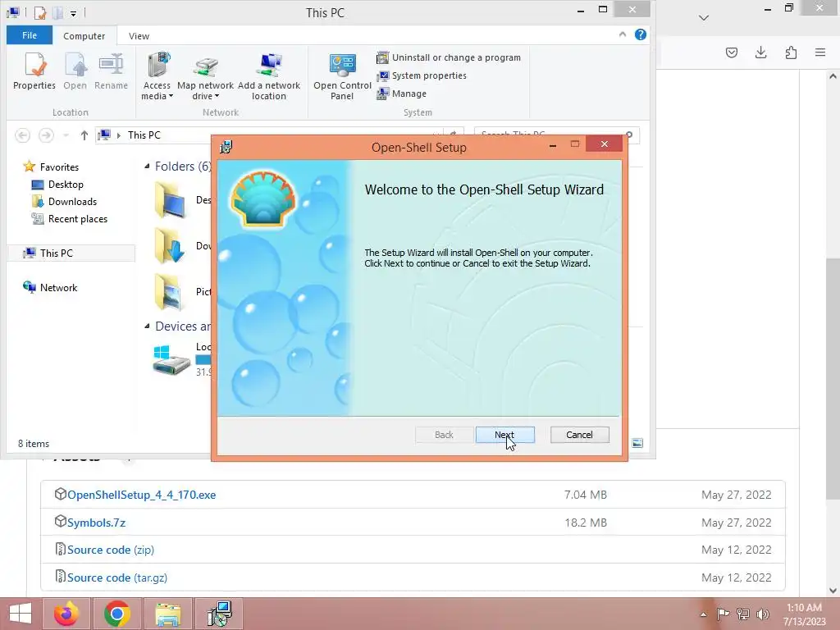Open Customize Quick Access Toolbar dropdown
840x630 pixels.
point(73,13)
